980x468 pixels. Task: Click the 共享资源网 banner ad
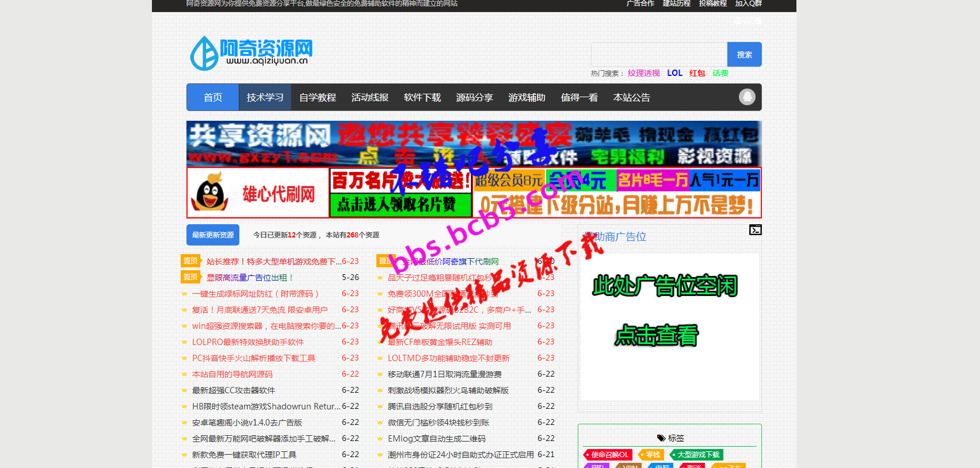coord(474,144)
